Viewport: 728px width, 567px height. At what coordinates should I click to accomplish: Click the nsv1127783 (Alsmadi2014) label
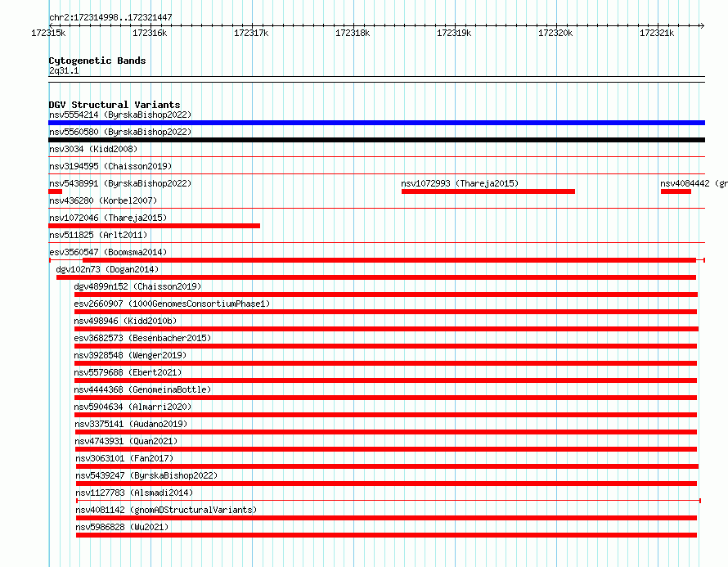134,493
